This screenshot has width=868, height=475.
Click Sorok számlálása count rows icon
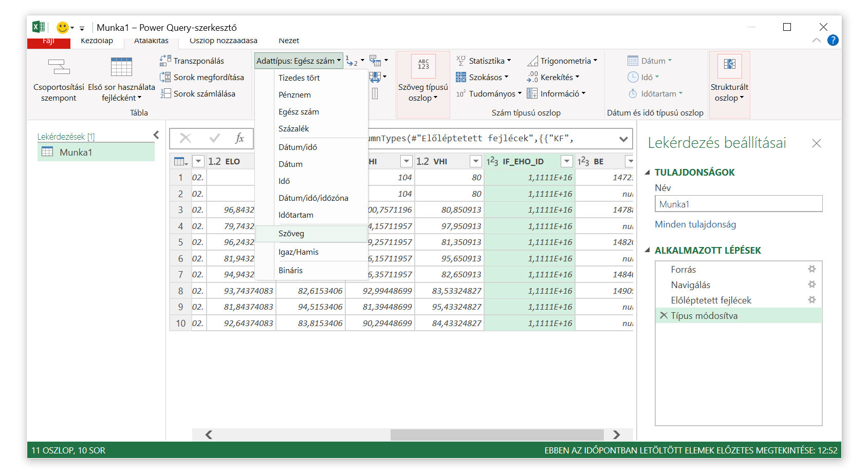(165, 93)
